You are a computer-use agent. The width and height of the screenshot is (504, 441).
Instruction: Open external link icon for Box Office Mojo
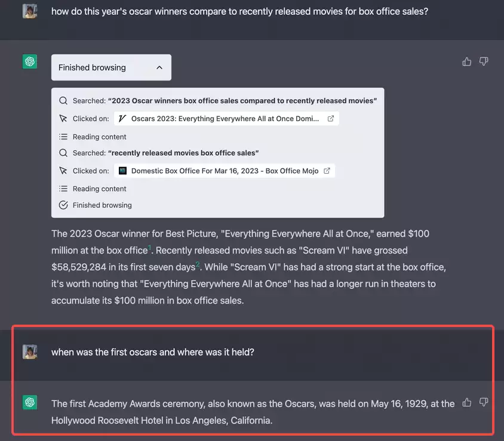327,171
